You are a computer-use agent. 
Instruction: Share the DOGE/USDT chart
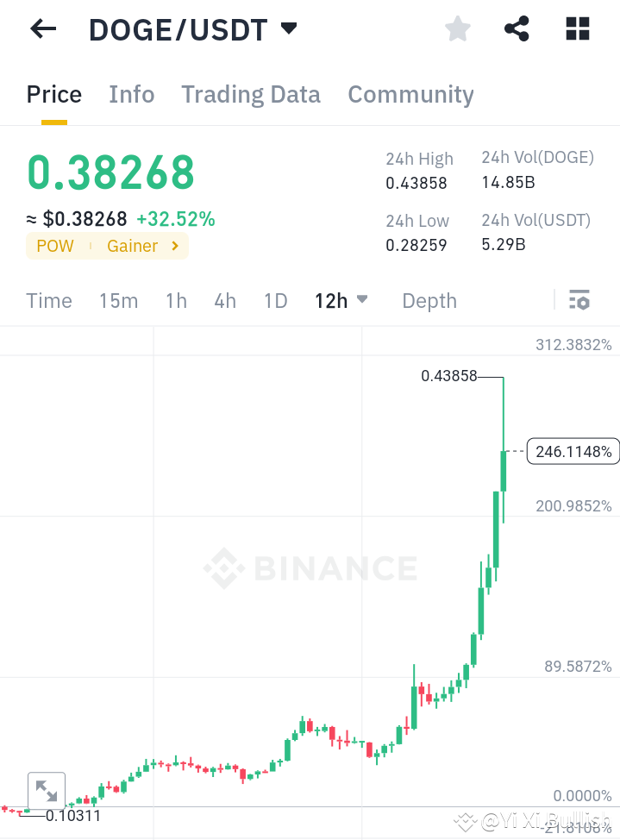pos(516,28)
